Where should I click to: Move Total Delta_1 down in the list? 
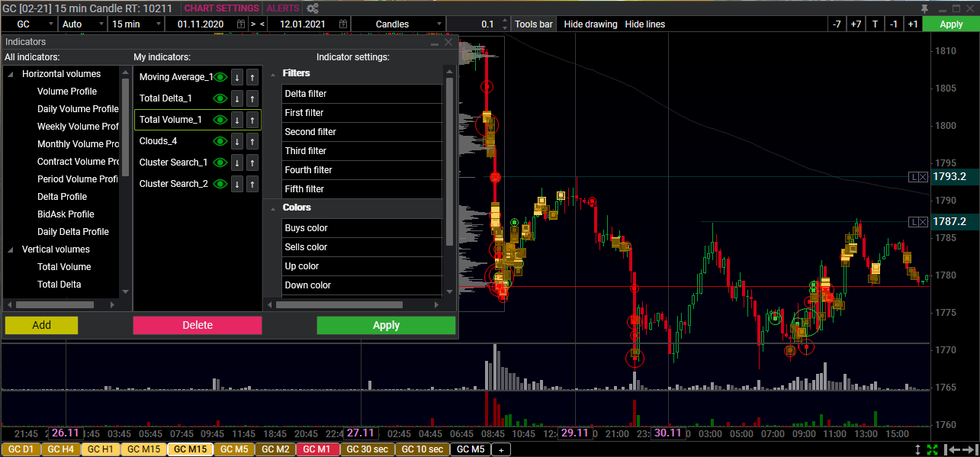tap(237, 98)
